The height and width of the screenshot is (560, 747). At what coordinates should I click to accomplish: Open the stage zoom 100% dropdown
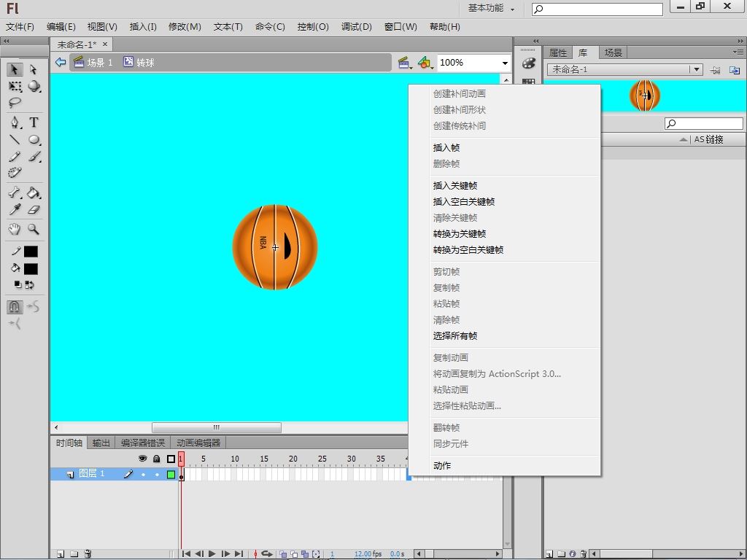click(x=504, y=63)
